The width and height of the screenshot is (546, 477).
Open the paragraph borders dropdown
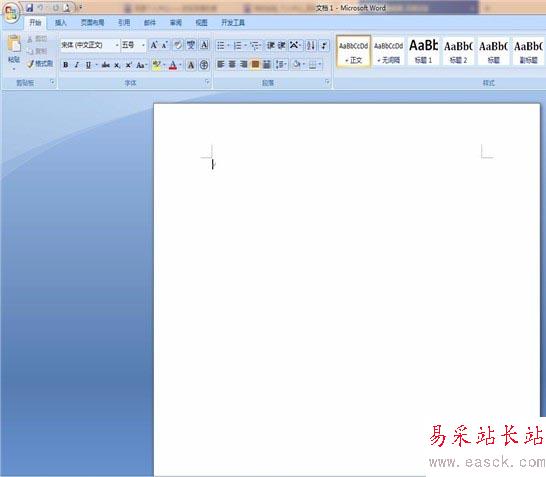[x=320, y=64]
